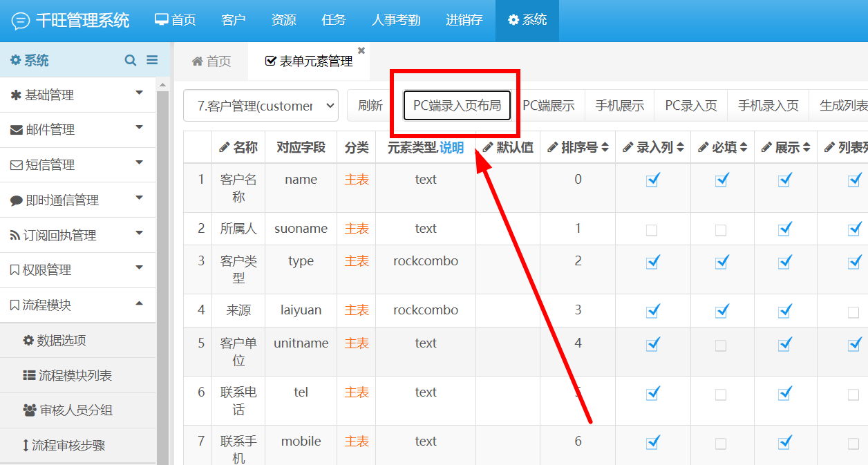Click the gear icon of the 系统 top menu
The image size is (868, 465).
point(513,20)
